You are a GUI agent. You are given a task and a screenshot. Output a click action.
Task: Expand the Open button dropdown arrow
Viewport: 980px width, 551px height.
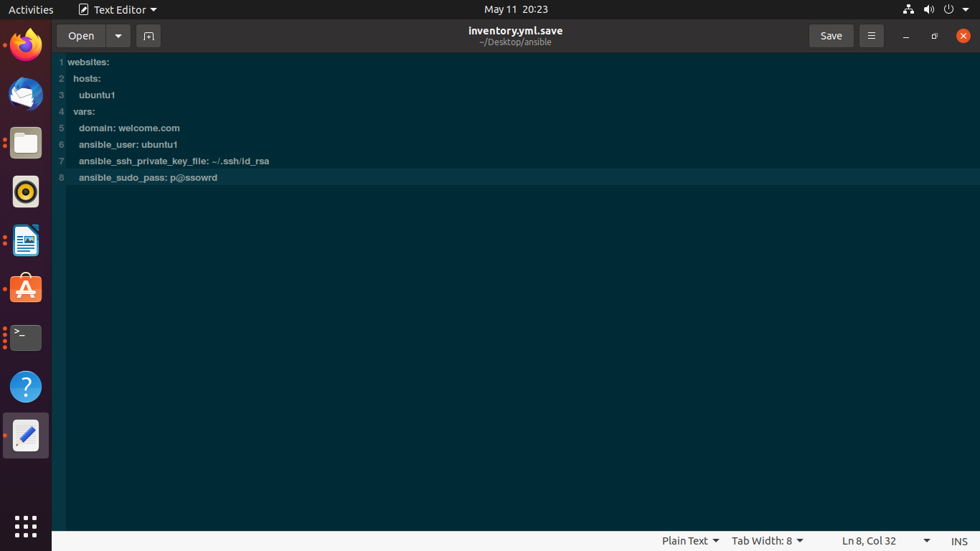coord(118,35)
